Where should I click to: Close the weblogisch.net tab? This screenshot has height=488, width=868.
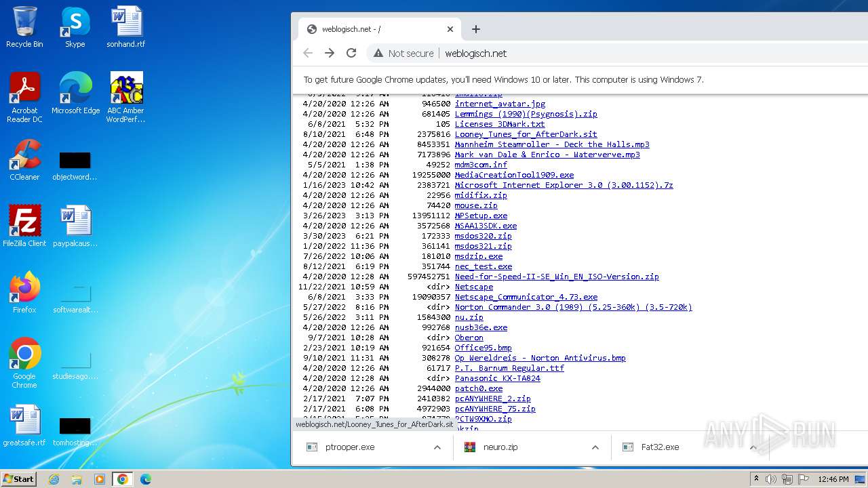[x=450, y=29]
